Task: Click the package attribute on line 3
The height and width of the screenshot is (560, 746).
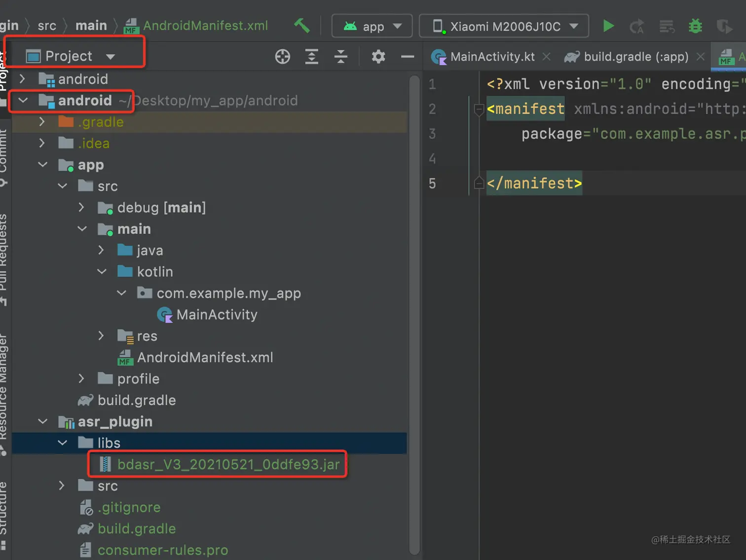Action: [x=552, y=134]
